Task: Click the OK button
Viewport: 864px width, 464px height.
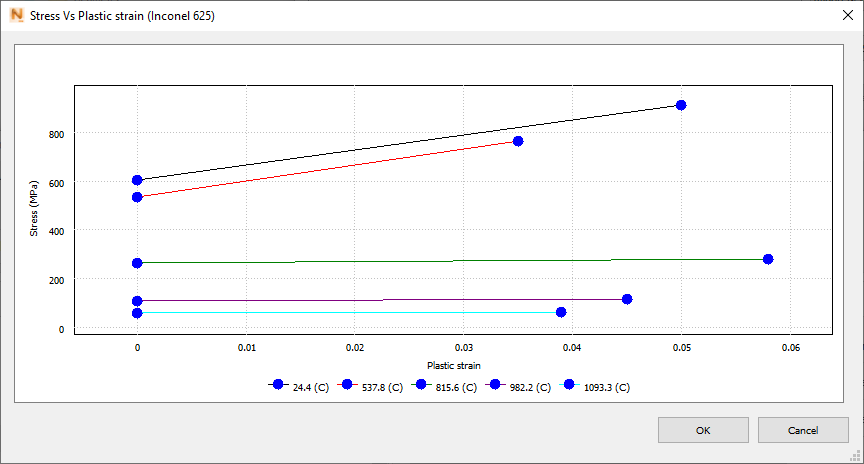Action: [703, 430]
